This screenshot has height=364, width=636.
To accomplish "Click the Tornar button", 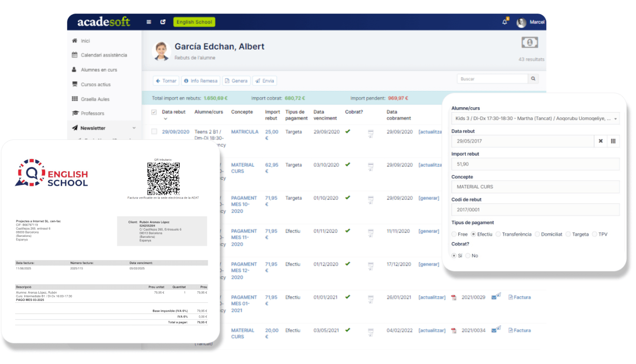I will coord(166,81).
